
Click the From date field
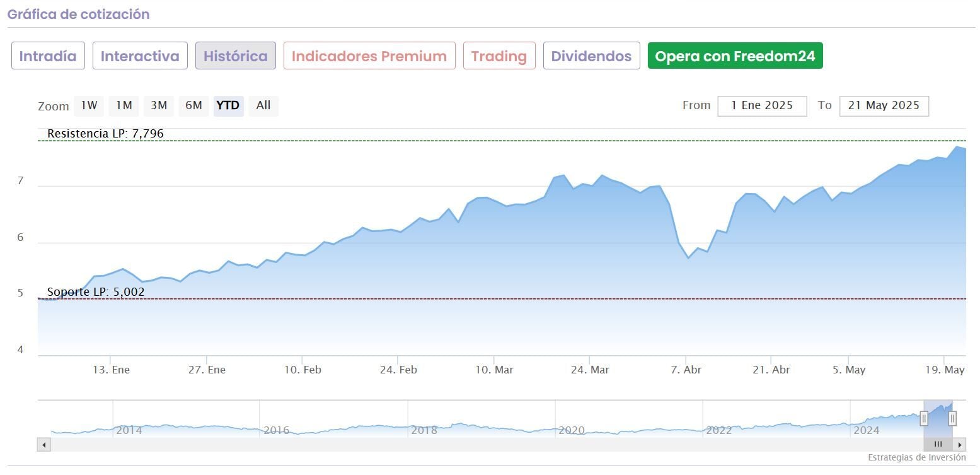pos(762,106)
